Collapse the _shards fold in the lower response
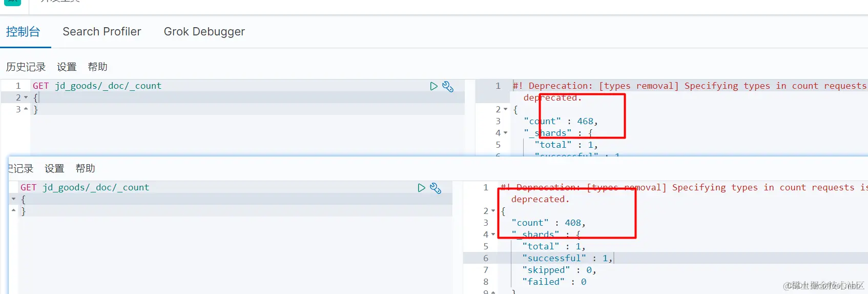 [x=493, y=234]
